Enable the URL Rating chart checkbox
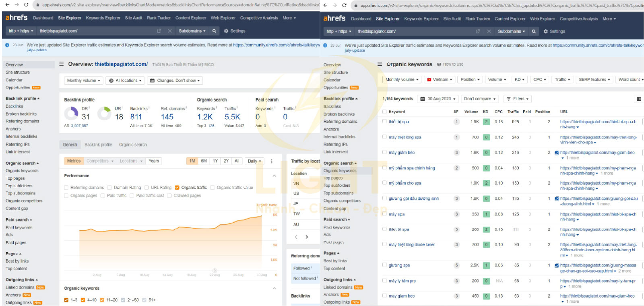644x306 pixels. pyautogui.click(x=147, y=188)
